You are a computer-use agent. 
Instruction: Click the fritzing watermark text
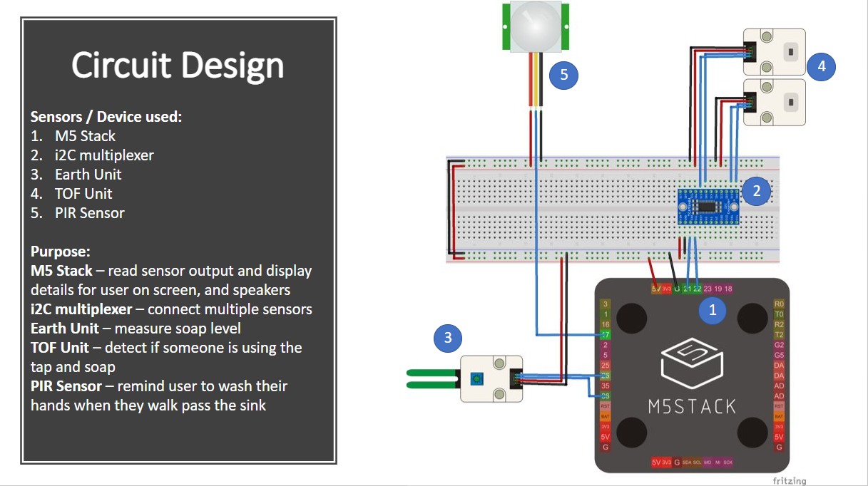point(789,480)
